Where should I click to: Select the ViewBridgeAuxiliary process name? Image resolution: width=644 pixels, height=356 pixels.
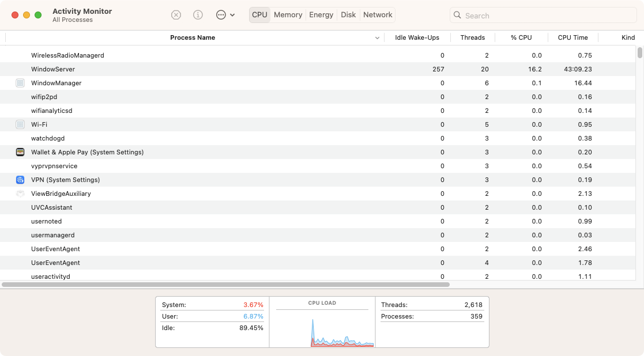[61, 194]
